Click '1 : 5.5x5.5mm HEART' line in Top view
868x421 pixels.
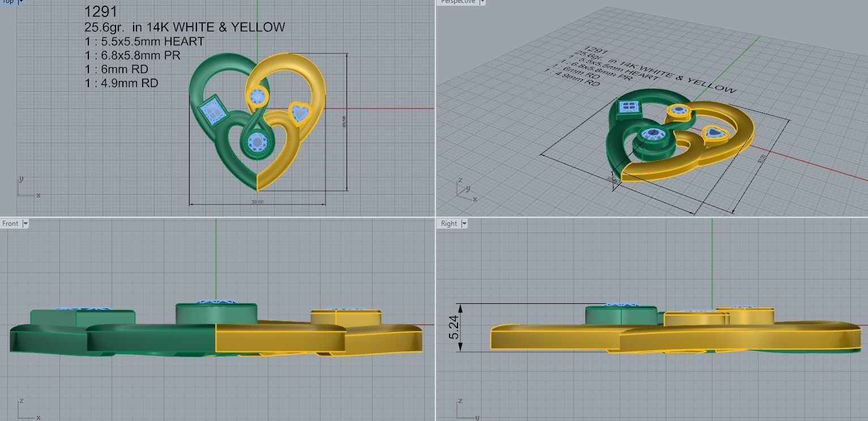point(144,41)
